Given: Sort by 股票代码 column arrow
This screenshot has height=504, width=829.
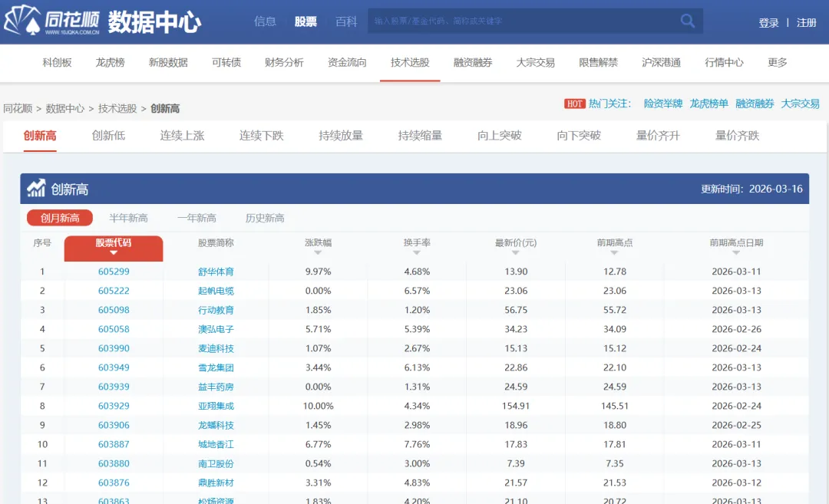Looking at the screenshot, I should [x=113, y=253].
